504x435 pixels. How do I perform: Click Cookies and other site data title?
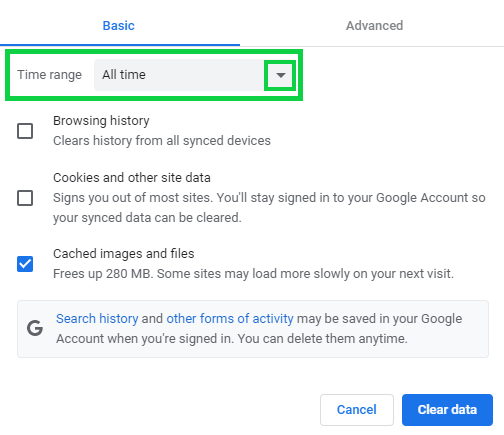pyautogui.click(x=132, y=178)
